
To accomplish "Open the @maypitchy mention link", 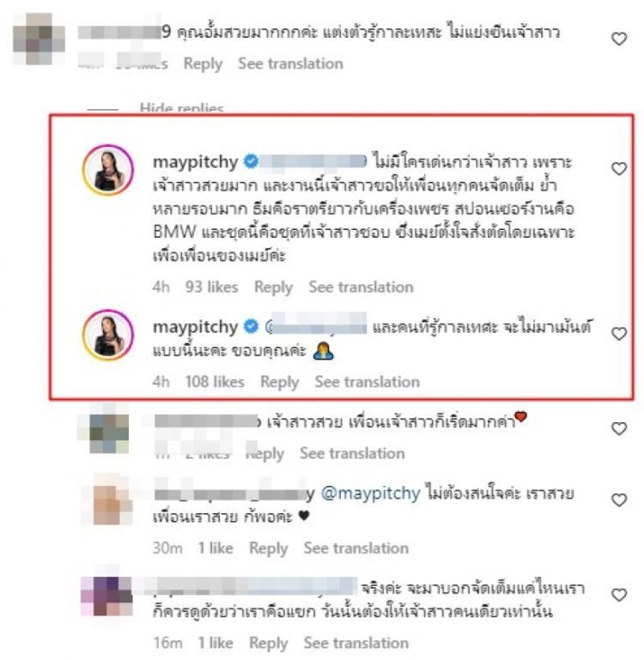I will tap(371, 493).
